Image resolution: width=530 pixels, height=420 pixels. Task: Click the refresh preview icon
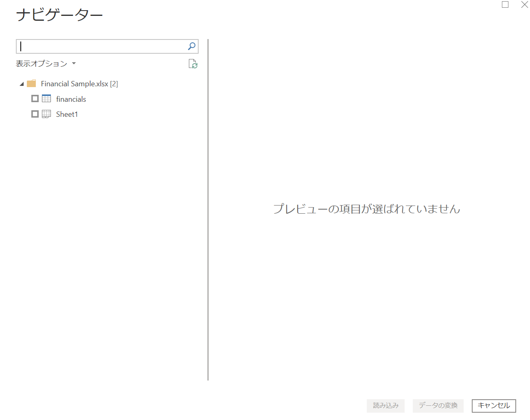click(x=193, y=64)
